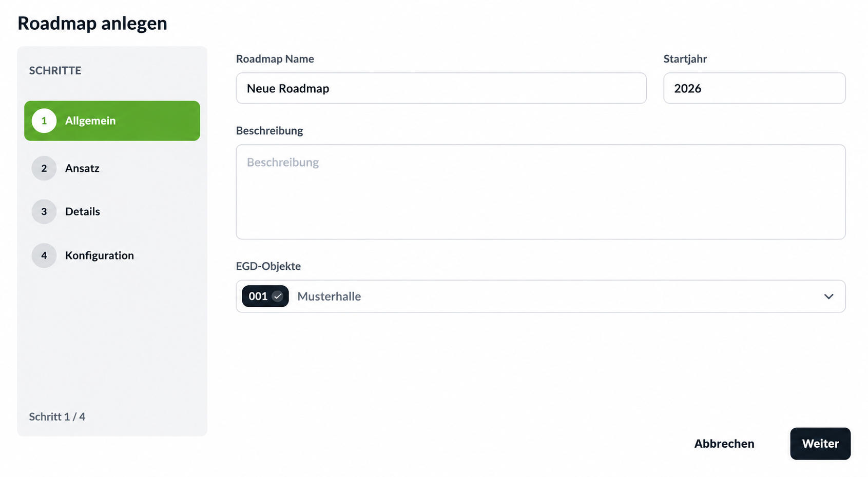Click the step 1 number circle
Image resolution: width=868 pixels, height=477 pixels.
pyautogui.click(x=44, y=121)
